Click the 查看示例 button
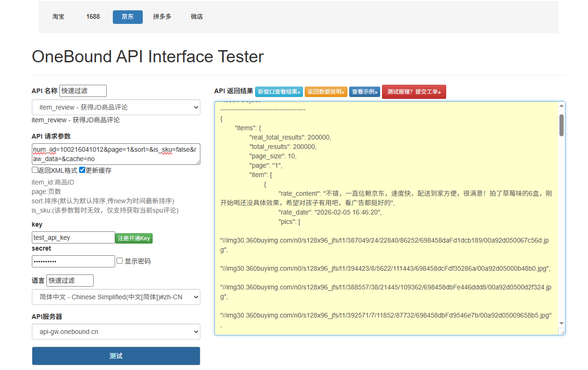The height and width of the screenshot is (370, 588). [x=364, y=92]
